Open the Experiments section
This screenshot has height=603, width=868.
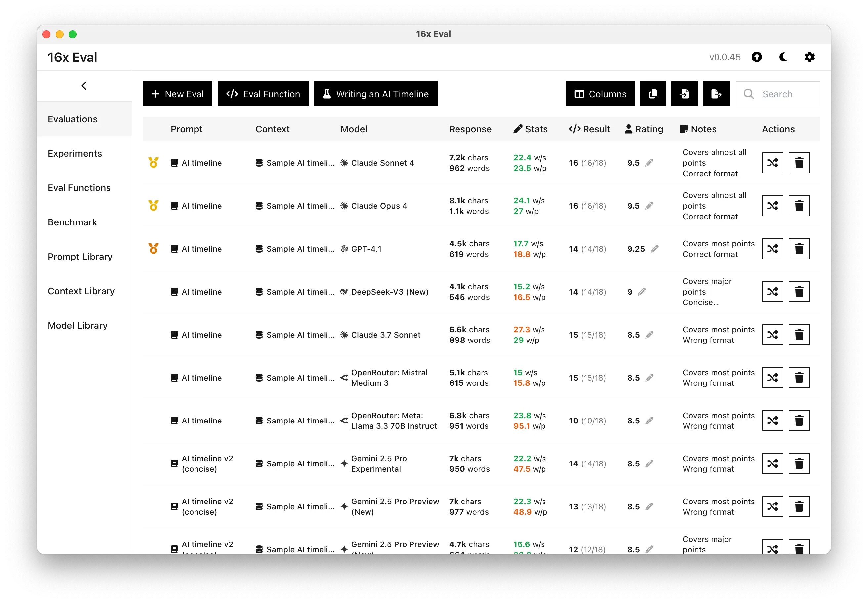pos(84,153)
